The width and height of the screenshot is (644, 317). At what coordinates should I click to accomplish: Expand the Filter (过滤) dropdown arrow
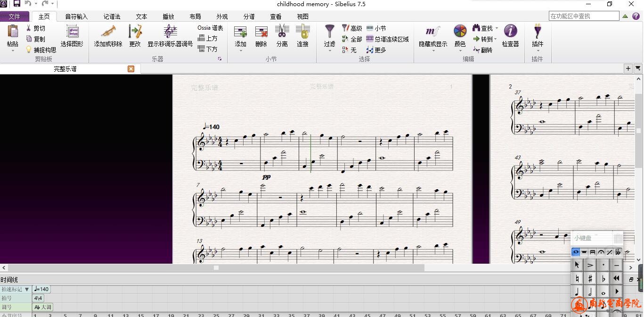(x=330, y=50)
